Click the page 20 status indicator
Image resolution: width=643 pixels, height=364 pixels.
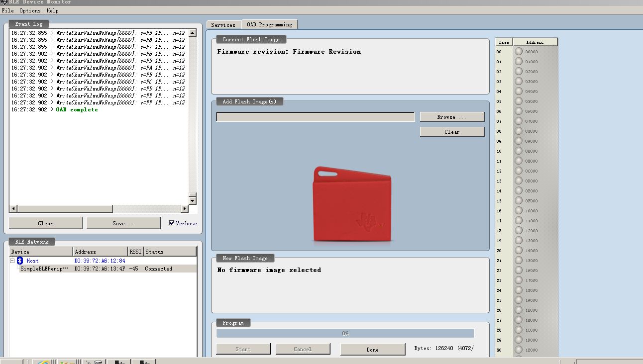519,250
